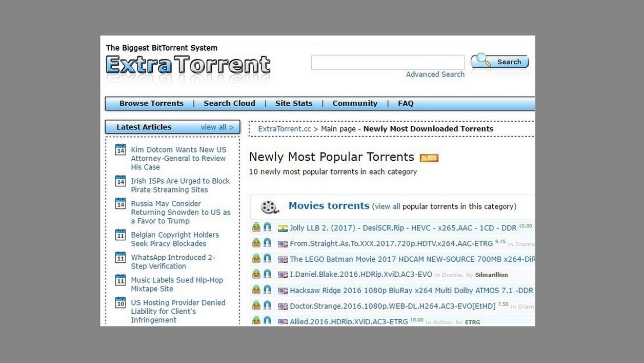Open the RSS feed icon beside Newly Most Popular Torrents
Screen dimensions: 644x363
coord(429,158)
